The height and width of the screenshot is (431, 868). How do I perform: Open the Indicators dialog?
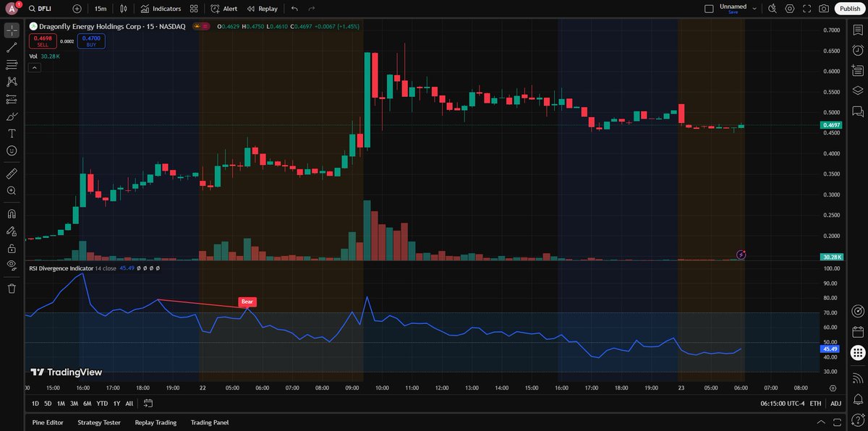[x=161, y=9]
